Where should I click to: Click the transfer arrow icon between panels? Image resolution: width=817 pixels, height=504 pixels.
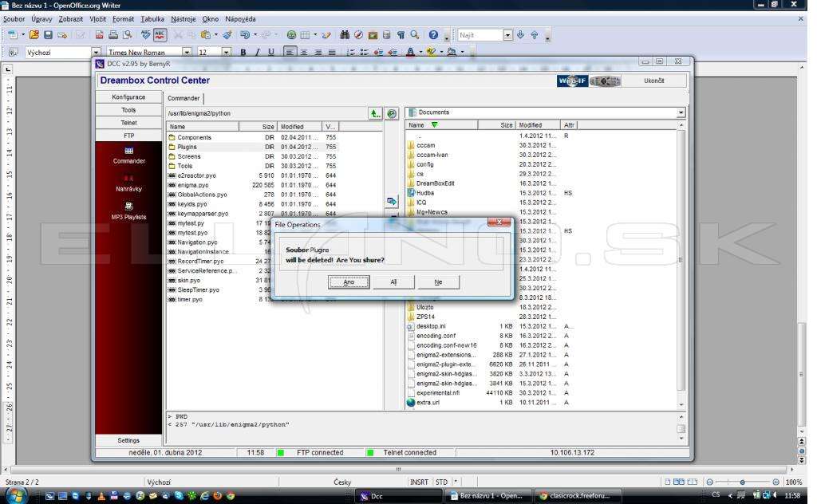pos(392,201)
